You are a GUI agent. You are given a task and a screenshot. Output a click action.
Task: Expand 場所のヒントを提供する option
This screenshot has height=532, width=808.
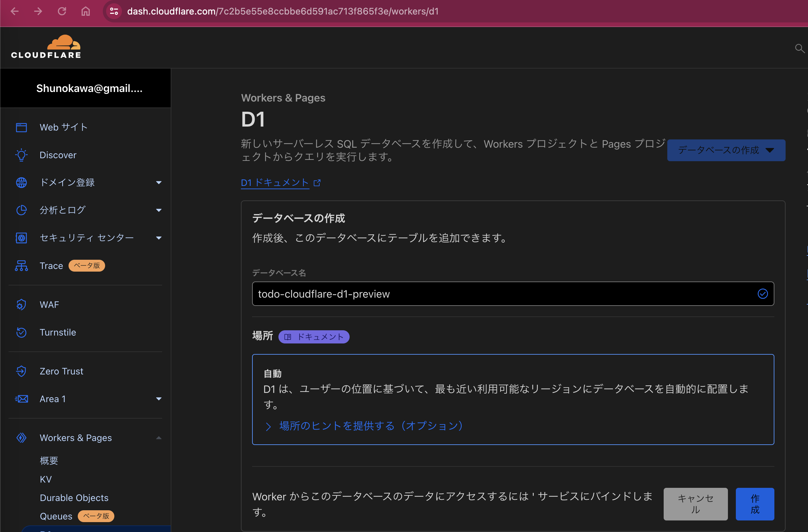(370, 426)
